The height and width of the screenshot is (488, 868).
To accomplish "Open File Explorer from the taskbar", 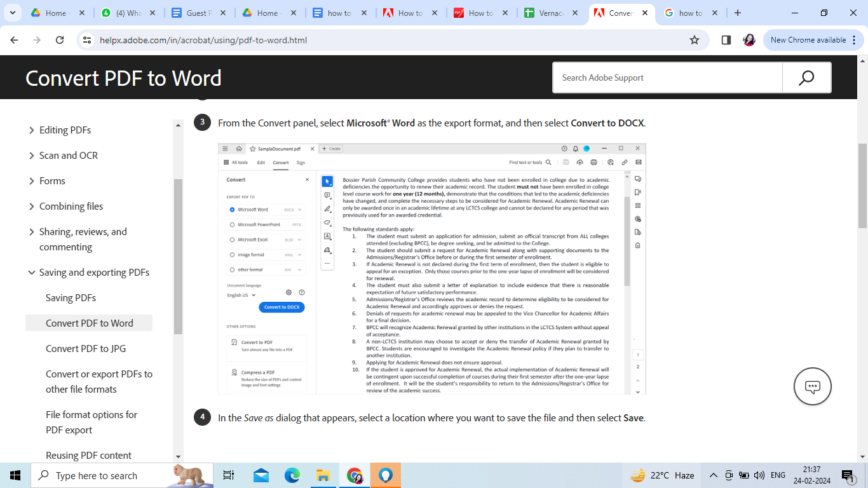I will (323, 475).
